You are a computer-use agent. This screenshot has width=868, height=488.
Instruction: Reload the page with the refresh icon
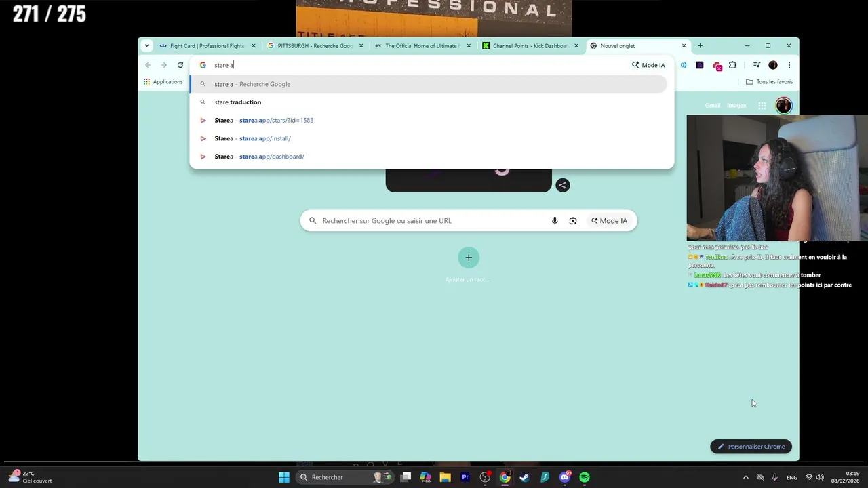pos(180,65)
